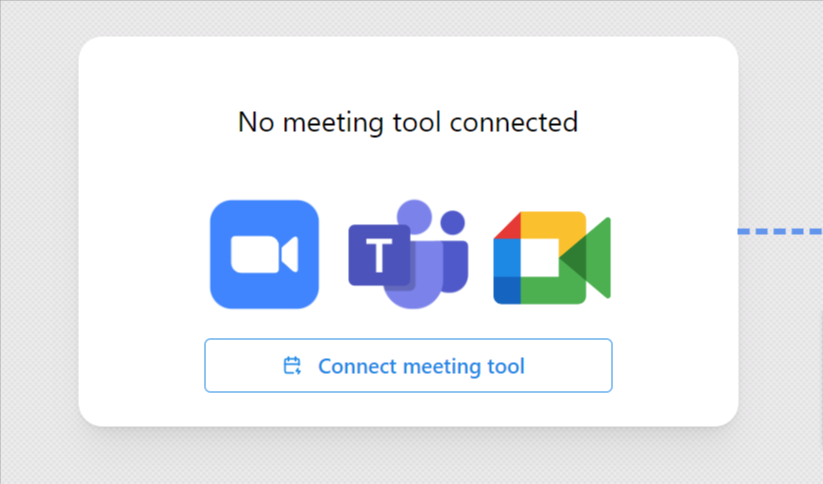Choose the Google Meet logo

pyautogui.click(x=551, y=257)
